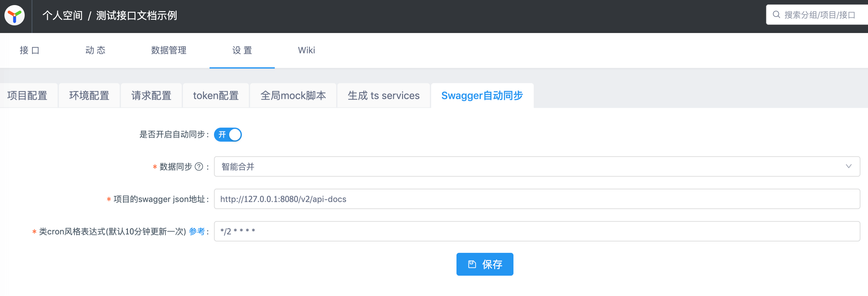The width and height of the screenshot is (868, 296).
Task: Open the 环境配置 tab
Action: (89, 95)
